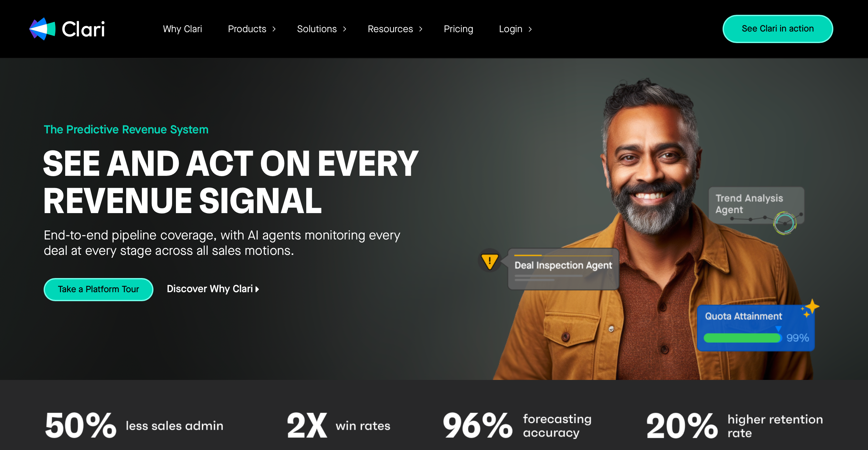
Task: Expand the Resources menu chevron
Action: [421, 29]
